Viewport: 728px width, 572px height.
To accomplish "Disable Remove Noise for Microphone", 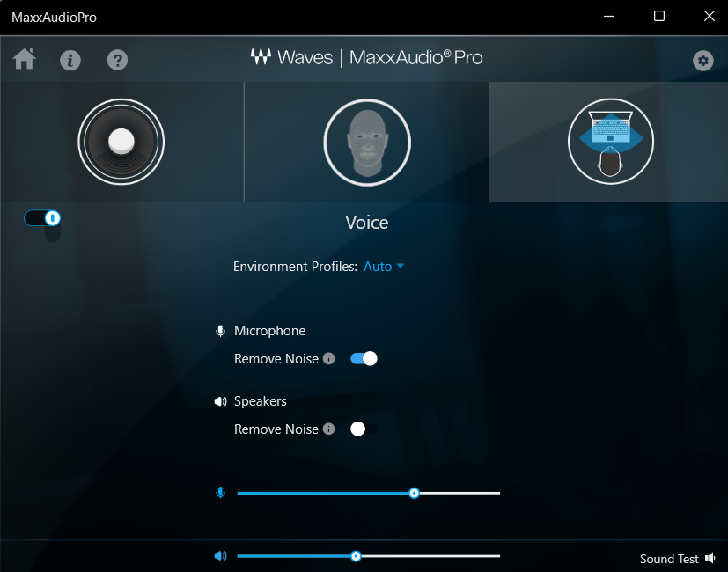I will click(x=364, y=358).
